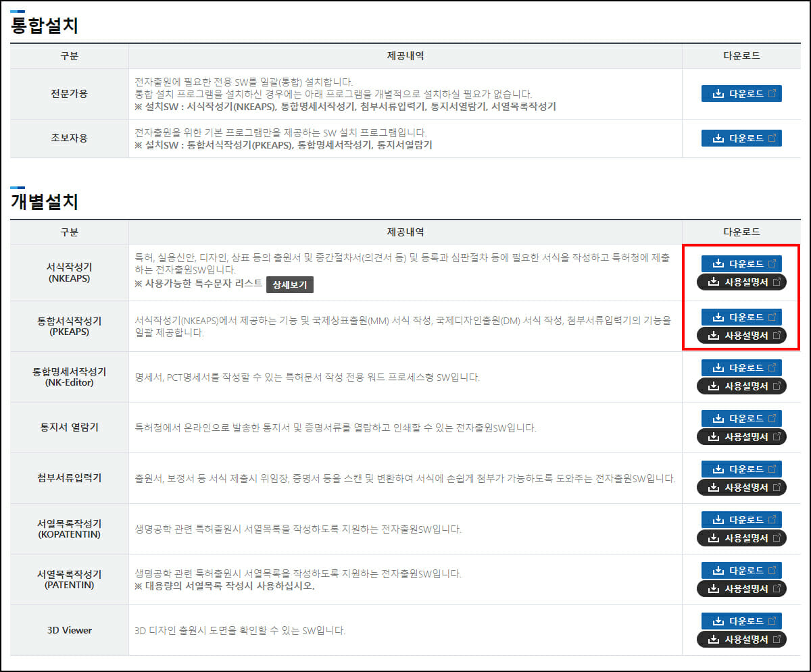The height and width of the screenshot is (672, 811).
Task: Click PKEAPS description mentioning 국제상표출원(MM) 서식 작성
Action: (403, 326)
